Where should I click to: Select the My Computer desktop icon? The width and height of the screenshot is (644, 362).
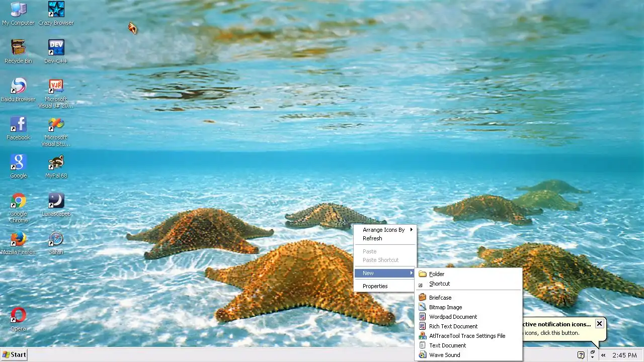(x=18, y=14)
